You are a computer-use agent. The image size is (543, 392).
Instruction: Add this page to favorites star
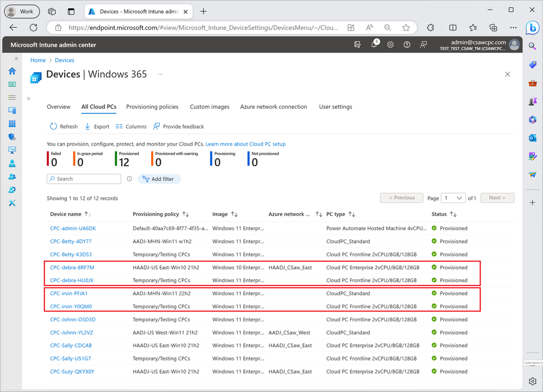pyautogui.click(x=406, y=28)
